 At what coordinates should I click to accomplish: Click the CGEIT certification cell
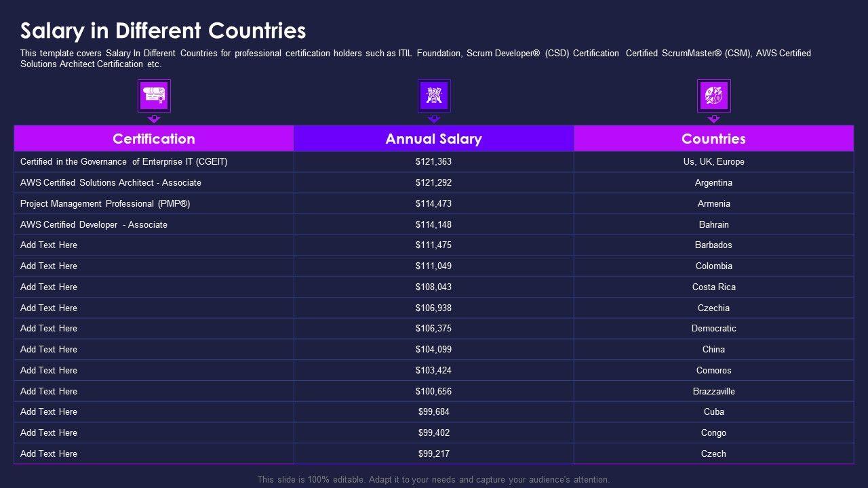tap(154, 162)
